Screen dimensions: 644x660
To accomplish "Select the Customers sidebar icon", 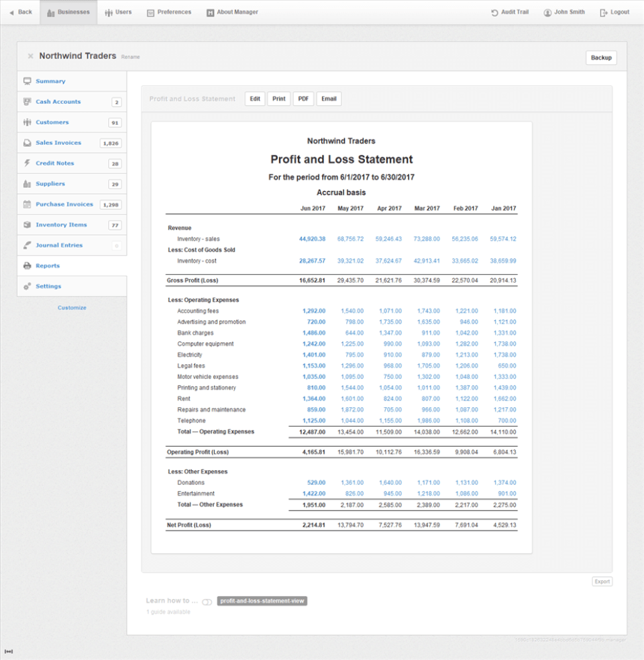I will click(26, 122).
